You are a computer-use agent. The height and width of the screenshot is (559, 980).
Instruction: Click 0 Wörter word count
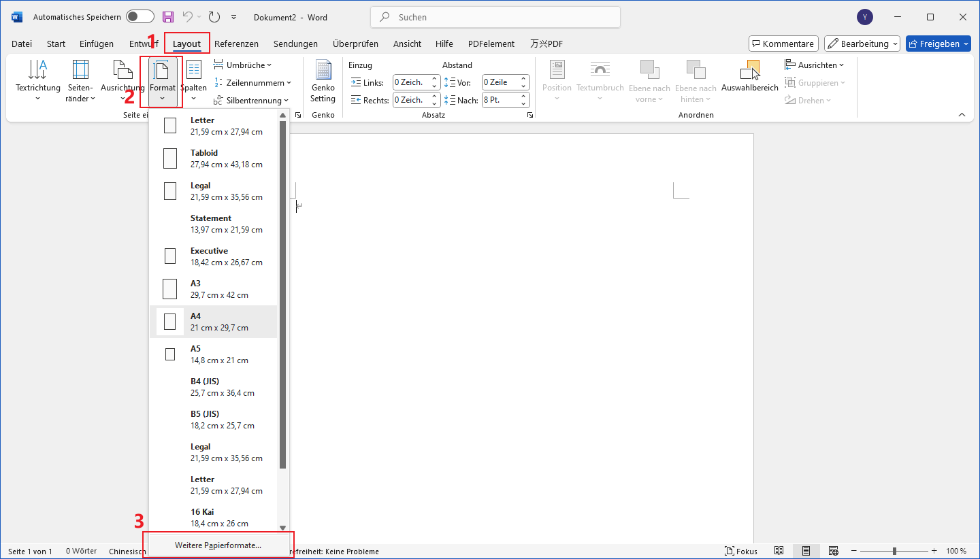(81, 551)
